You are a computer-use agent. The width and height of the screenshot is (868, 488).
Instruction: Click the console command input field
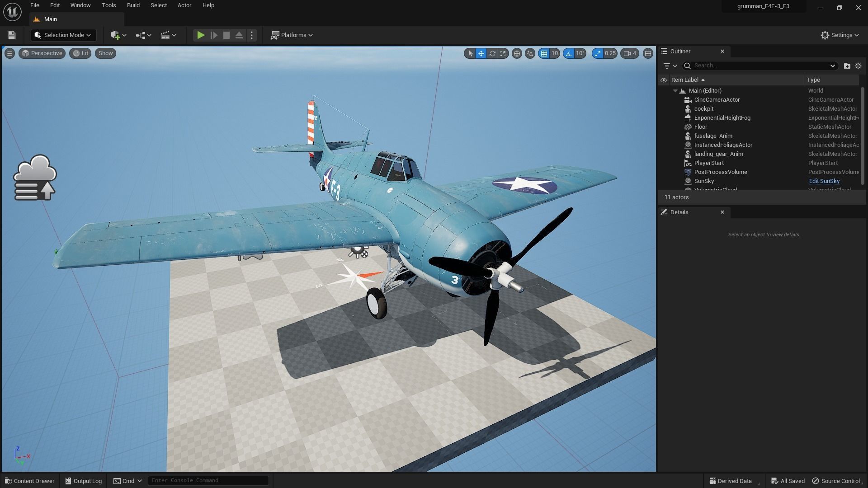click(x=208, y=480)
